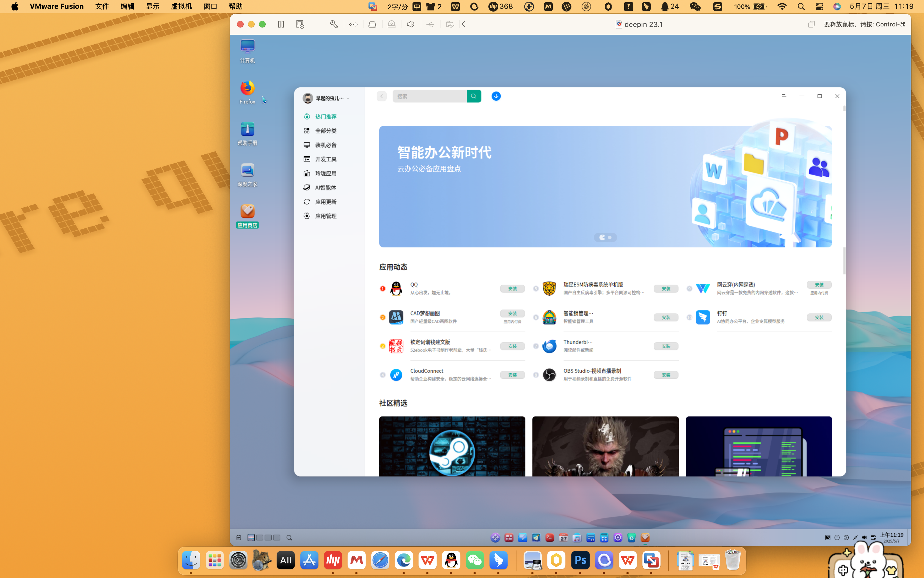Open 深度之家 desktop icon

(x=248, y=175)
